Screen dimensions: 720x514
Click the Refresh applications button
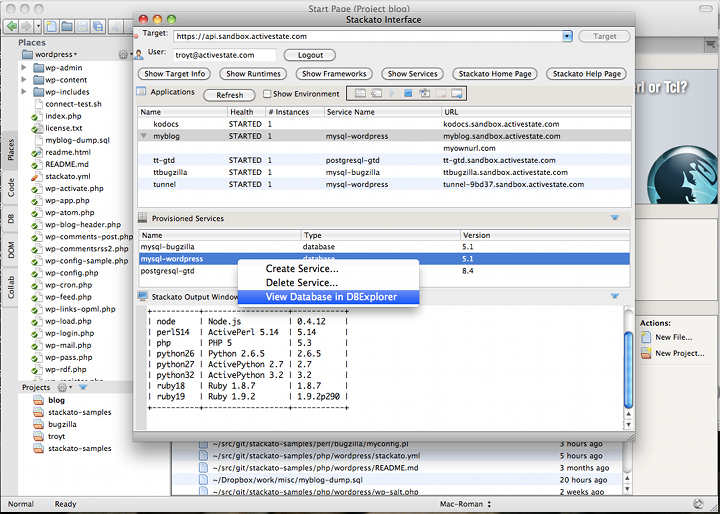click(229, 95)
